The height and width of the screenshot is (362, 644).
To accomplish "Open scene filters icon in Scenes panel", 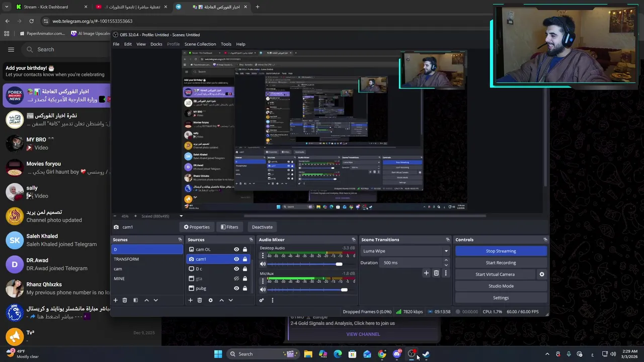I will click(135, 300).
